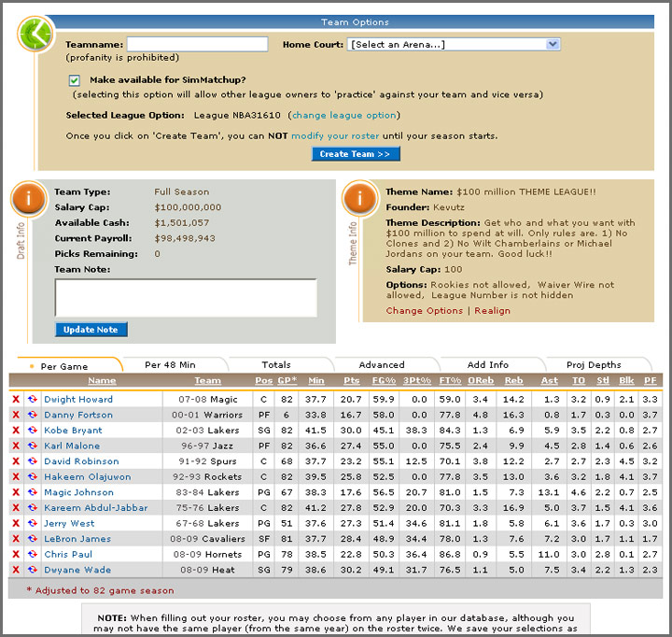The height and width of the screenshot is (637, 672).
Task: Click swap icon beside Kobe Bryant
Action: 32,431
